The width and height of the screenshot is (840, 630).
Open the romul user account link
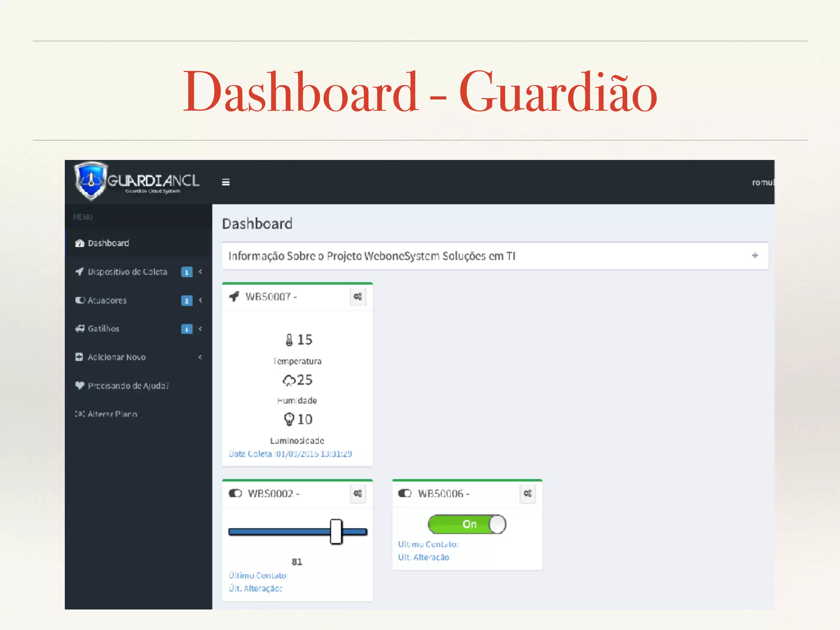pos(763,183)
